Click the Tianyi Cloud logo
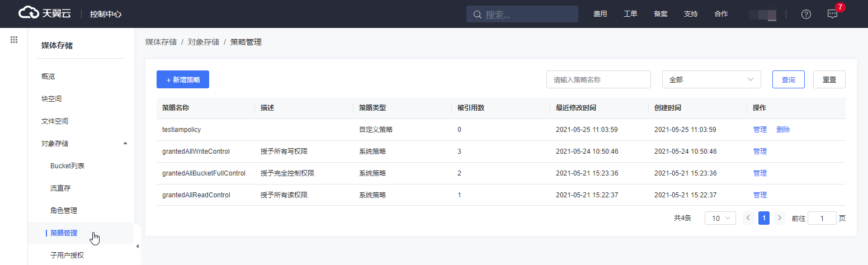 coord(45,14)
